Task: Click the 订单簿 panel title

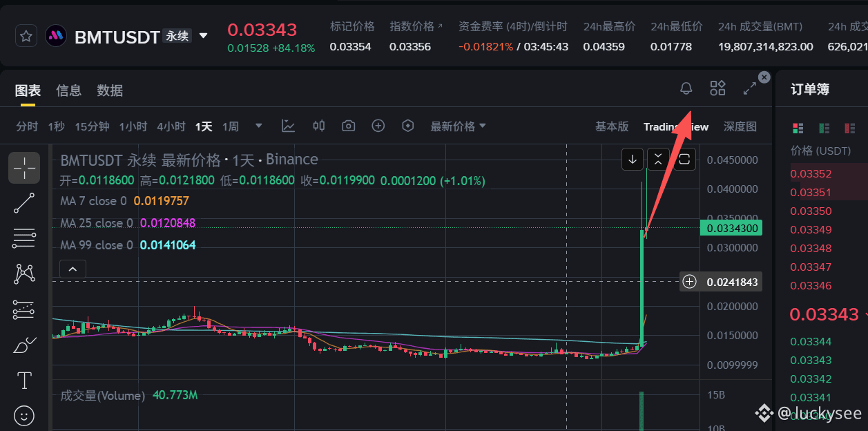Action: tap(810, 89)
